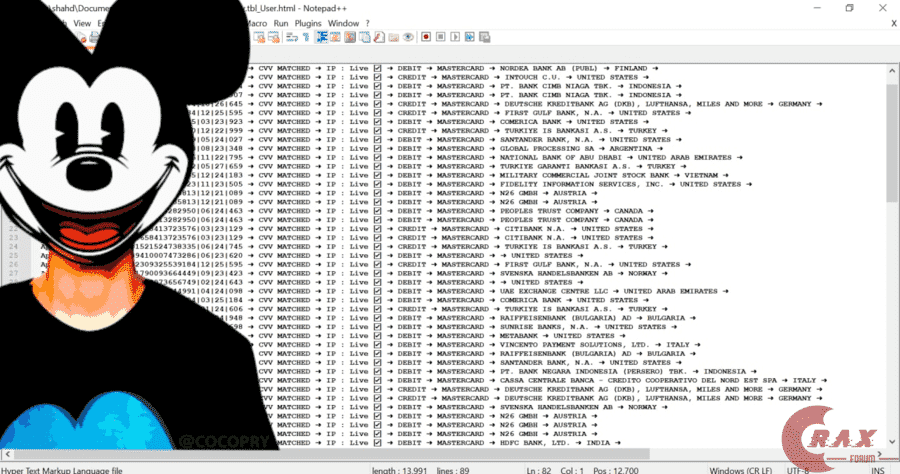The height and width of the screenshot is (474, 900).
Task: Open the Document Map toolbar icon
Action: point(350,37)
